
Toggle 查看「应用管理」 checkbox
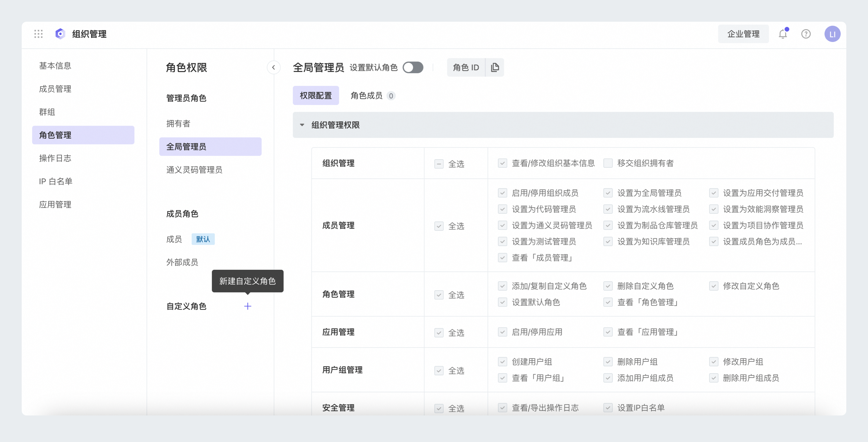coord(608,332)
